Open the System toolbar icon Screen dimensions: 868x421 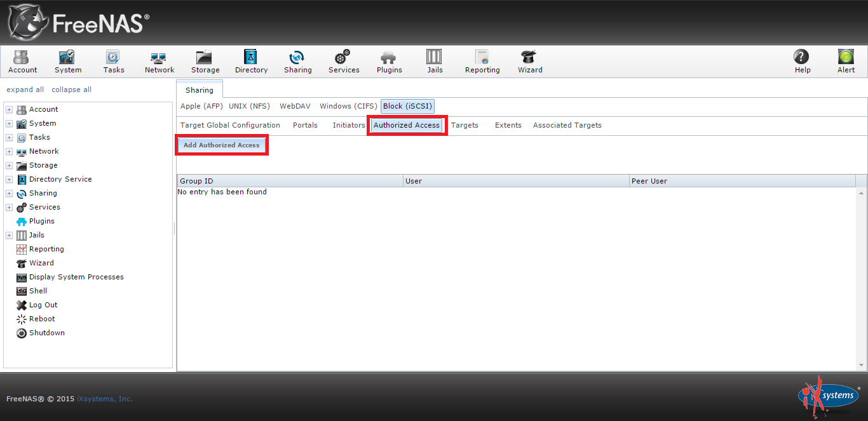coord(68,62)
